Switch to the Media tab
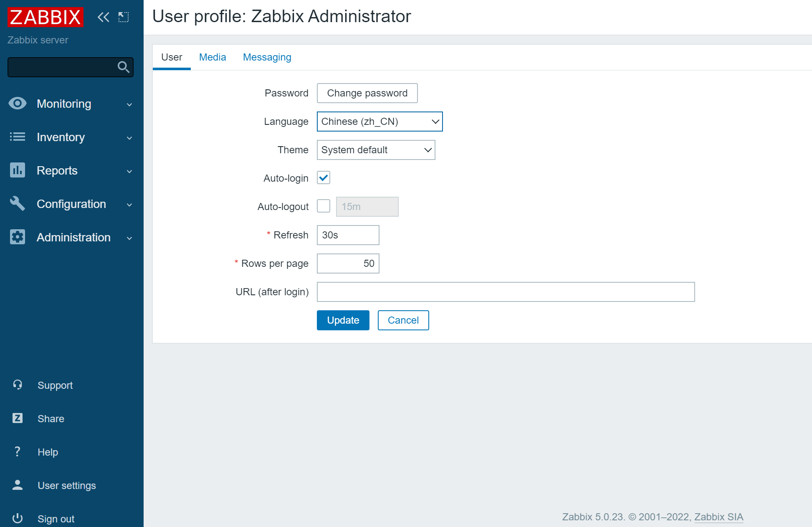The image size is (812, 527). 212,57
